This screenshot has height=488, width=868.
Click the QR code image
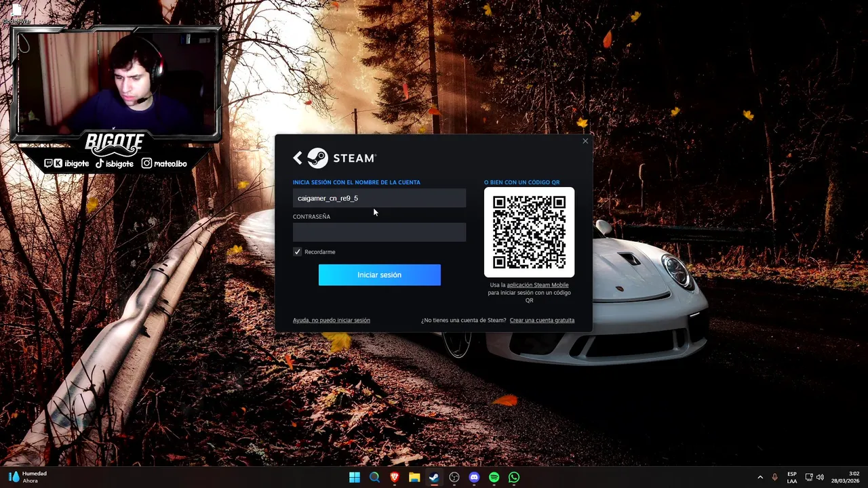coord(529,232)
